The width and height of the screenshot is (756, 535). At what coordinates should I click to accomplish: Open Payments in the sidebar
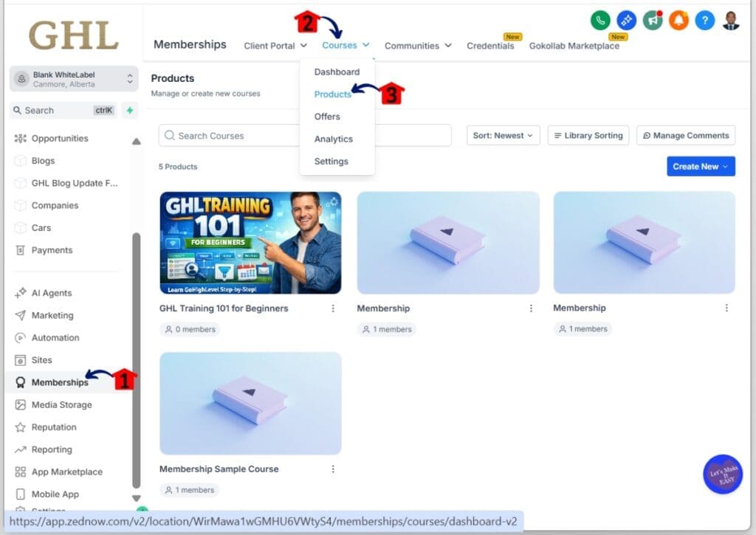52,250
